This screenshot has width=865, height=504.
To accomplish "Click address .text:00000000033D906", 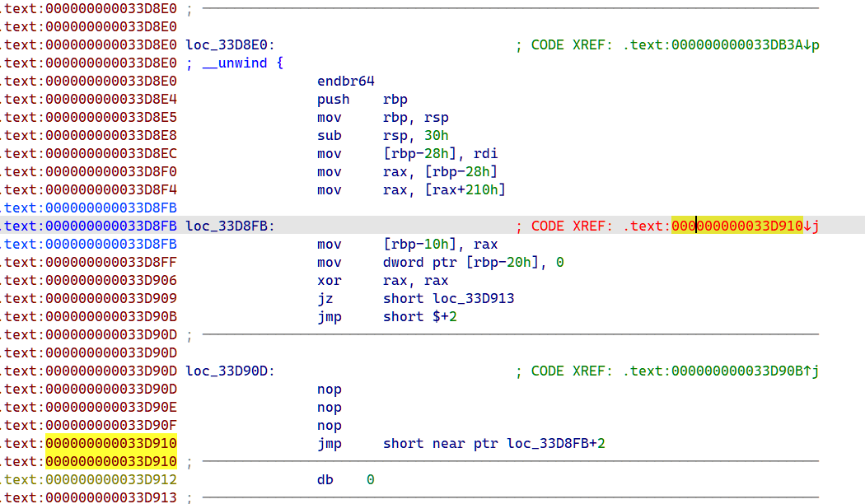I will click(89, 281).
